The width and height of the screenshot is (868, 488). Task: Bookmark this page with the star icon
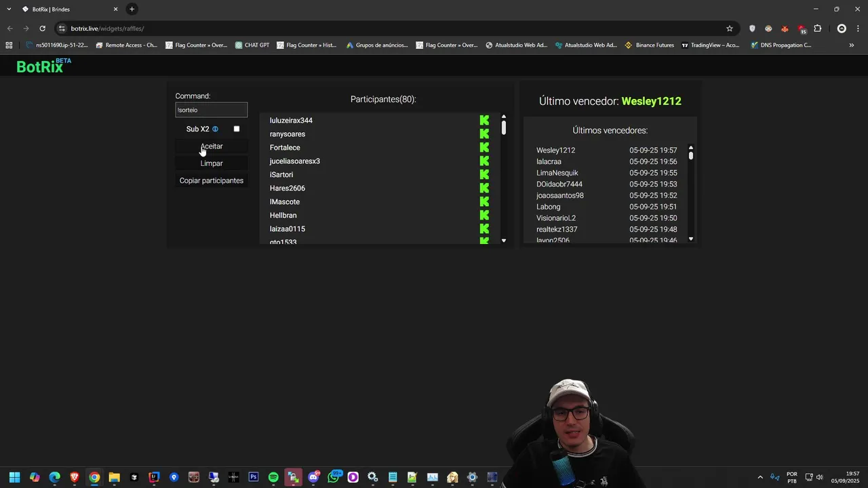click(x=730, y=28)
